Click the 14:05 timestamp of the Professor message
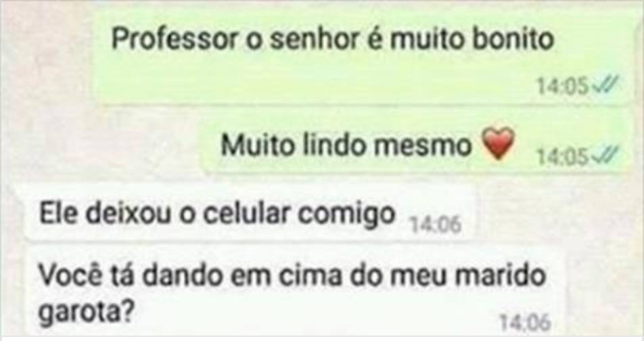Image resolution: width=644 pixels, height=341 pixels. tap(563, 87)
